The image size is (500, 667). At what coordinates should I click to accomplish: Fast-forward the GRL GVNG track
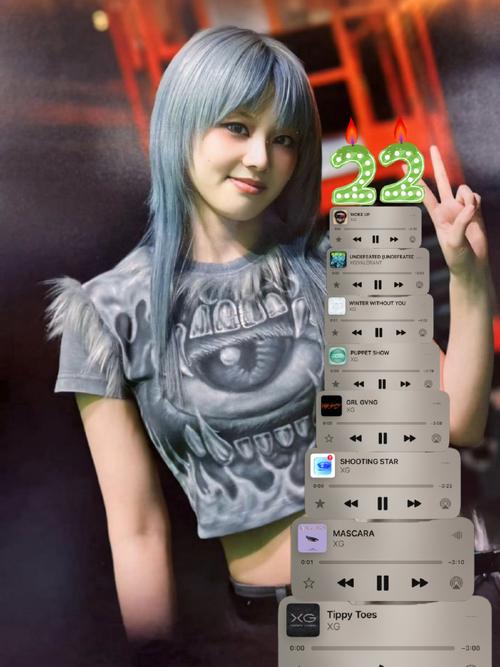(x=409, y=438)
